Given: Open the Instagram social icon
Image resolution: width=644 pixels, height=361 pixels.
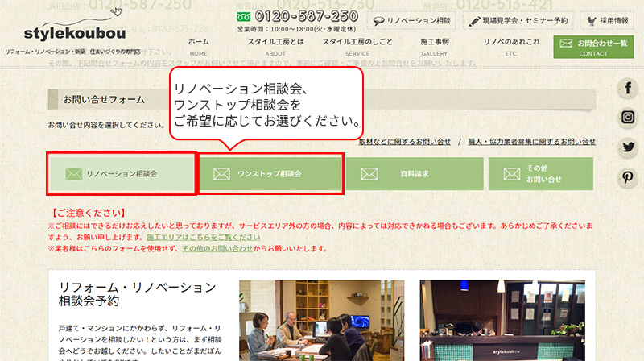Looking at the screenshot, I should coord(628,117).
